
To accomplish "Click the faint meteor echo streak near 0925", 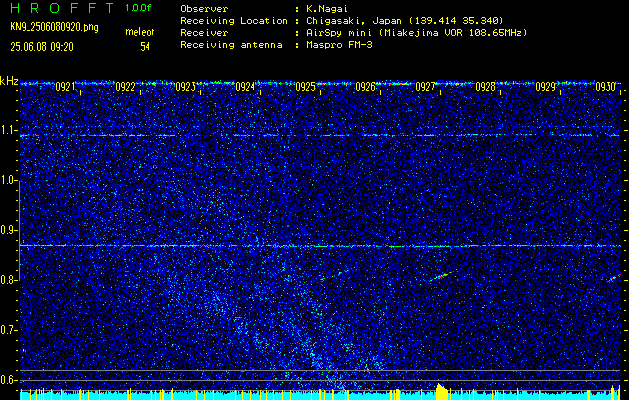I will [x=335, y=274].
